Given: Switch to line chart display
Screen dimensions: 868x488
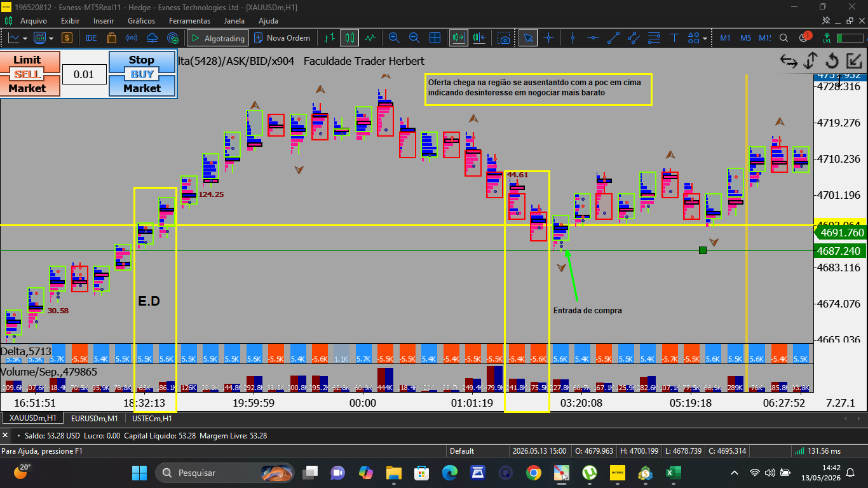Looking at the screenshot, I should click(370, 38).
